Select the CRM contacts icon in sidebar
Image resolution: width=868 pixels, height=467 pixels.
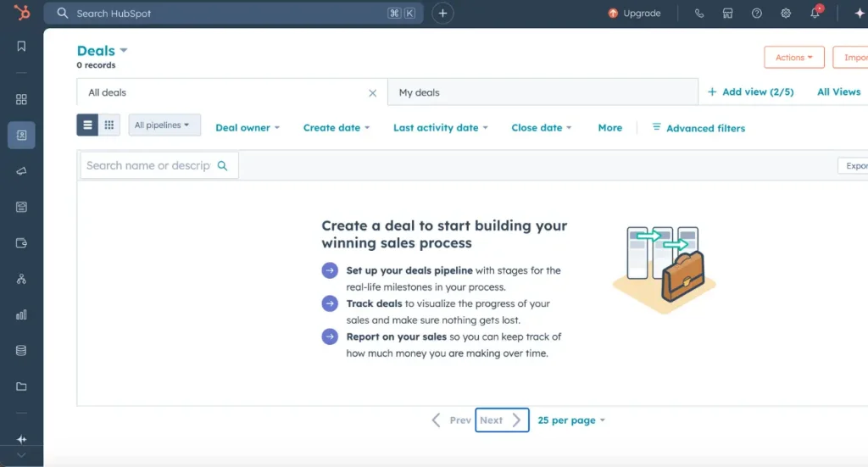click(21, 135)
